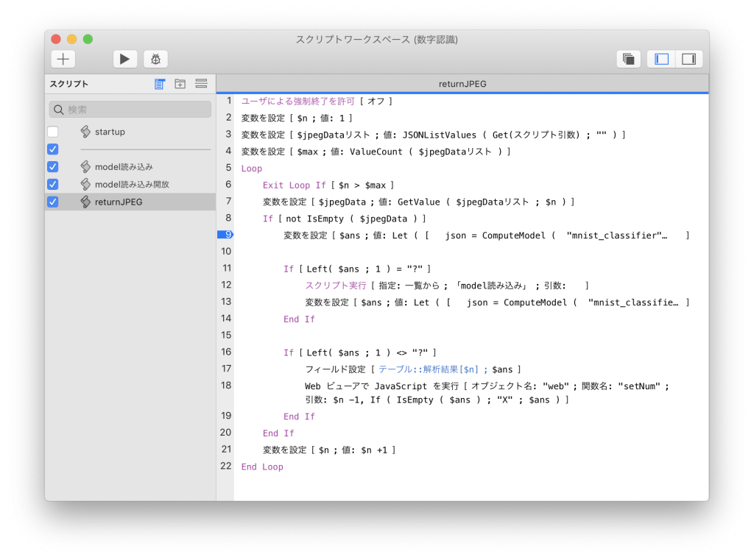
Task: Uncheck the model読み込み開放 checkbox
Action: [x=53, y=185]
